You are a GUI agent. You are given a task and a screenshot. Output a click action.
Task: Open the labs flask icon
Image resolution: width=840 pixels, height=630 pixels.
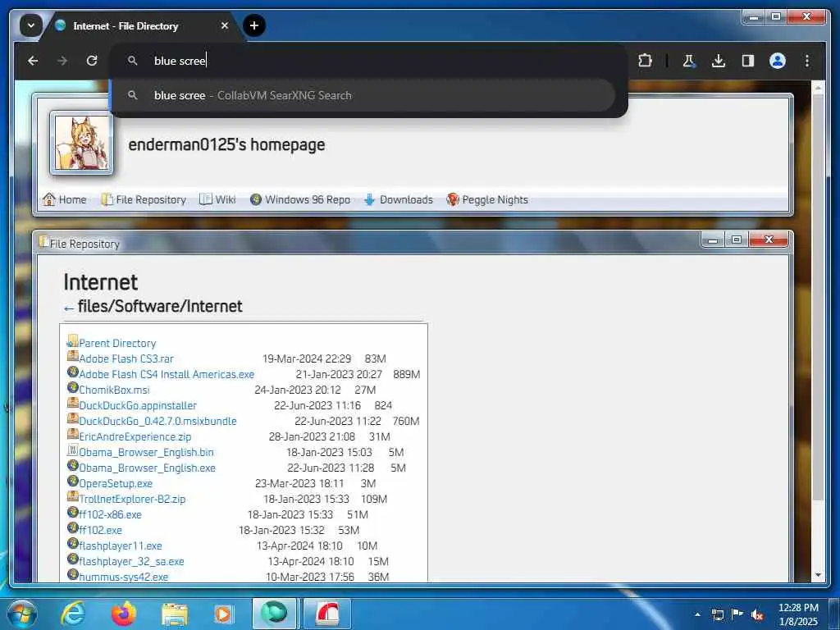pos(688,61)
